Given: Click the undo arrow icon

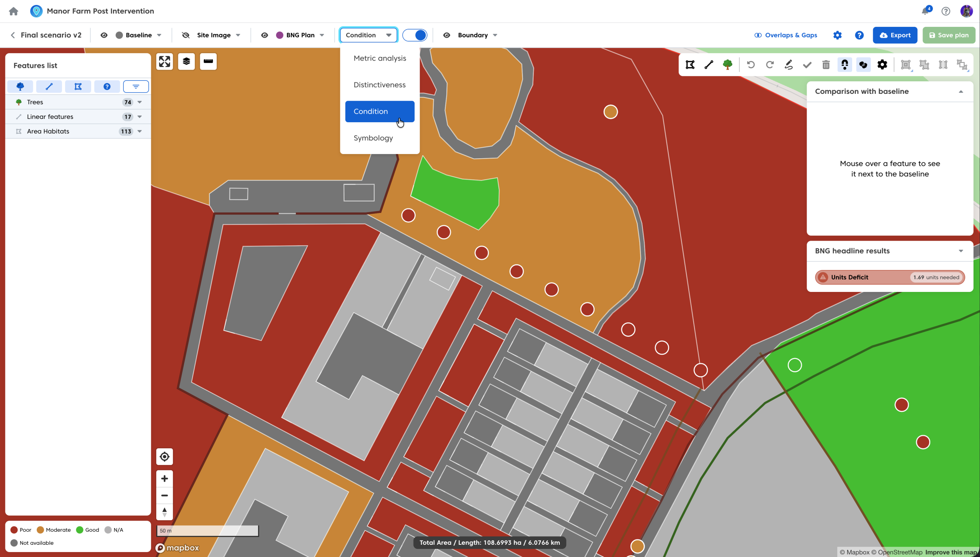Looking at the screenshot, I should 751,65.
